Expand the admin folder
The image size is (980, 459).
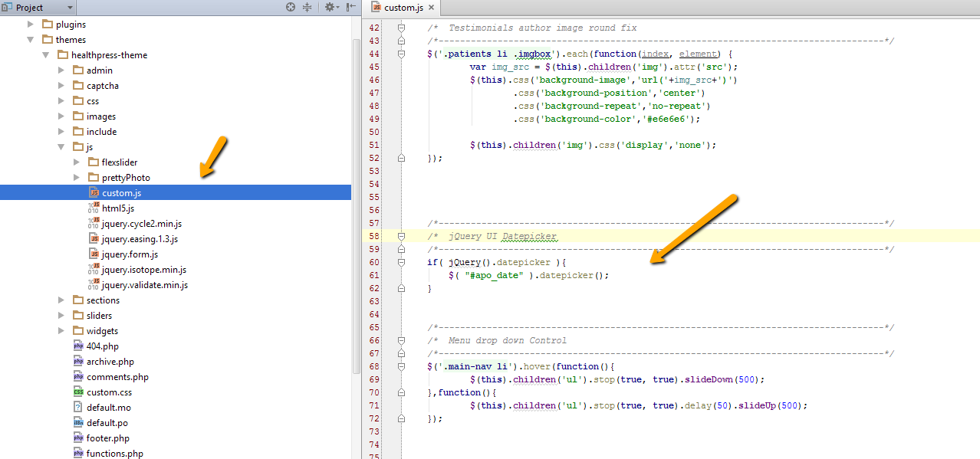[x=61, y=70]
